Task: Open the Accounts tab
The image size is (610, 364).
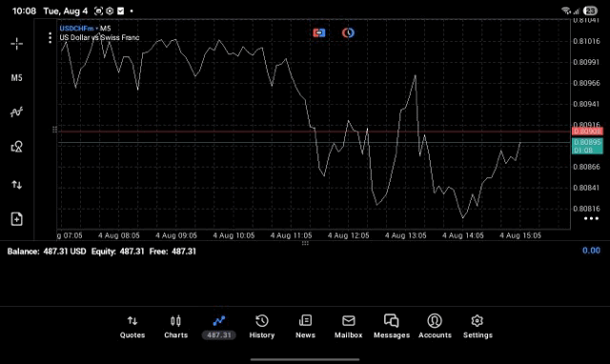Action: click(x=435, y=327)
